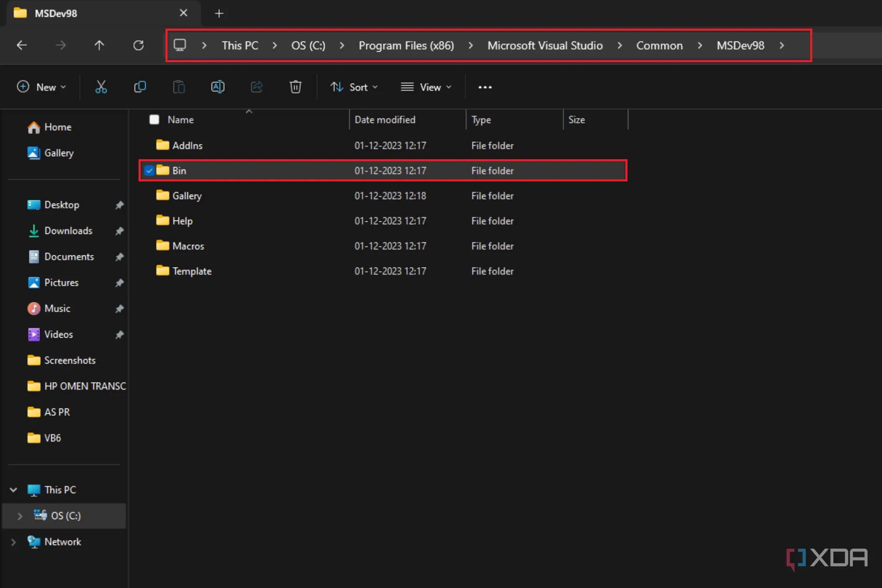This screenshot has width=882, height=588.
Task: Open the Template folder
Action: point(192,271)
